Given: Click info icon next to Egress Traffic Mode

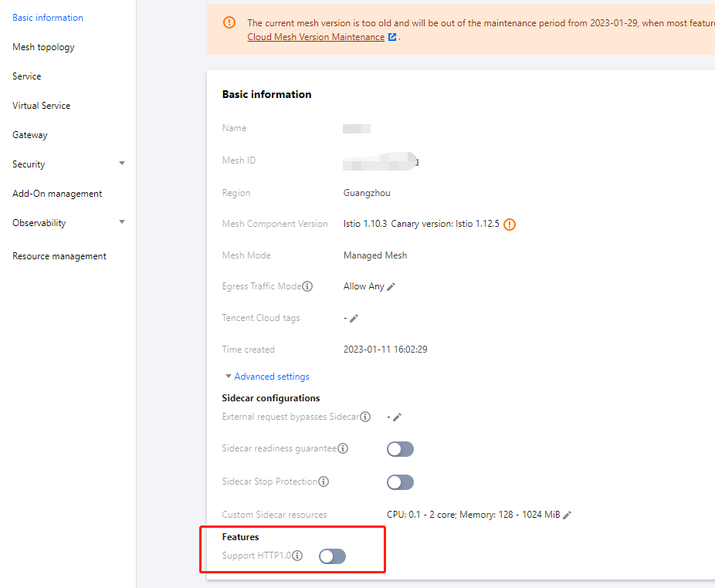Looking at the screenshot, I should [x=307, y=286].
